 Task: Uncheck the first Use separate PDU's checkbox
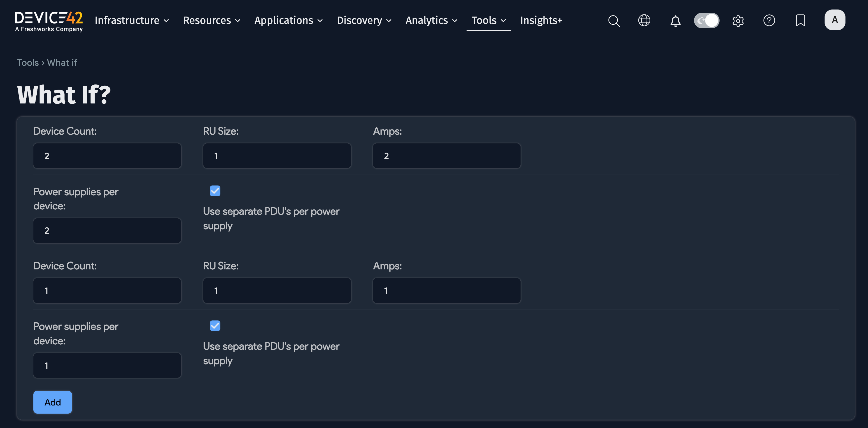(215, 191)
